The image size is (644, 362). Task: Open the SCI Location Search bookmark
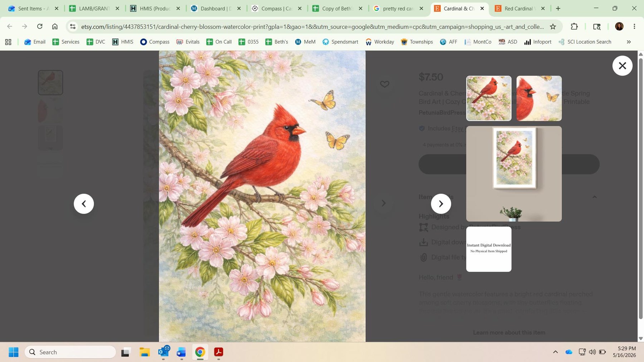[585, 42]
